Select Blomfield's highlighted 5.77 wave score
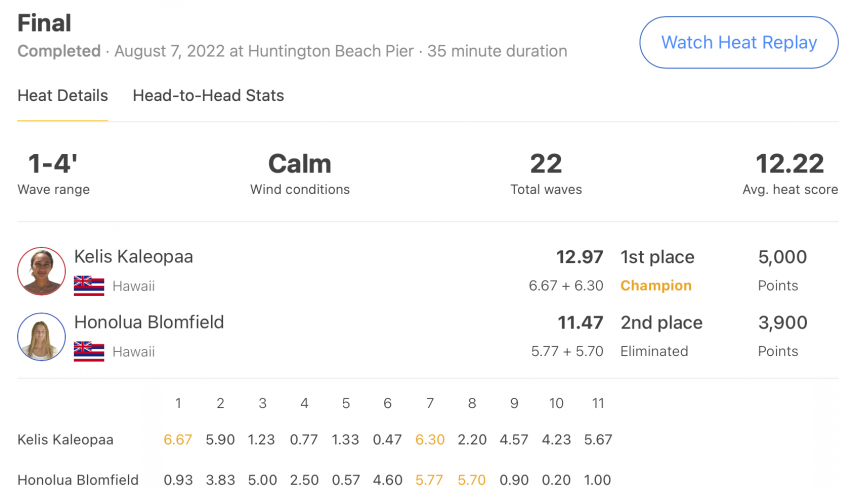 429,480
